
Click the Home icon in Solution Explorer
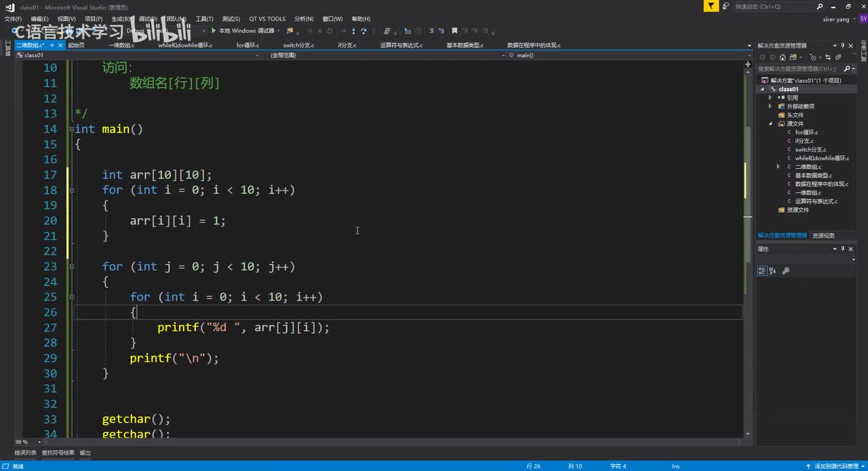[783, 57]
